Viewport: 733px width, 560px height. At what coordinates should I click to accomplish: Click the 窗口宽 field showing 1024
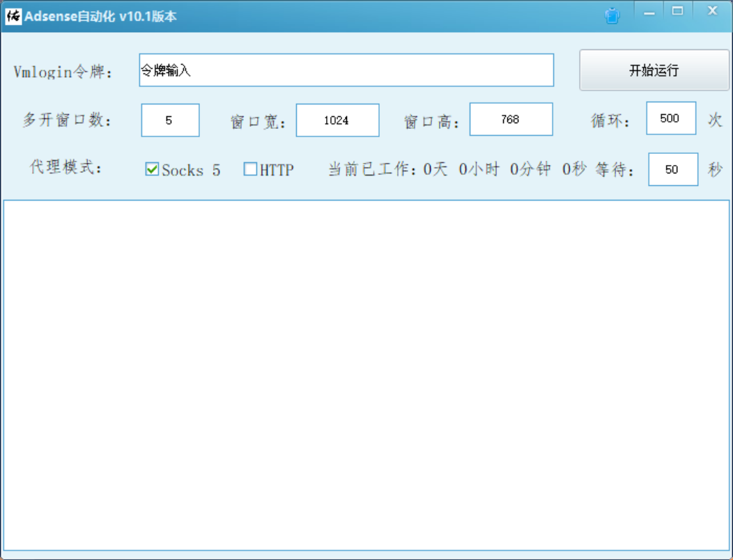click(x=337, y=120)
